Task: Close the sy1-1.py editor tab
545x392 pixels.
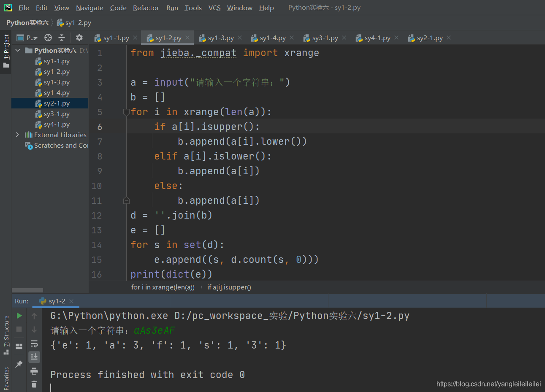Action: [135, 38]
